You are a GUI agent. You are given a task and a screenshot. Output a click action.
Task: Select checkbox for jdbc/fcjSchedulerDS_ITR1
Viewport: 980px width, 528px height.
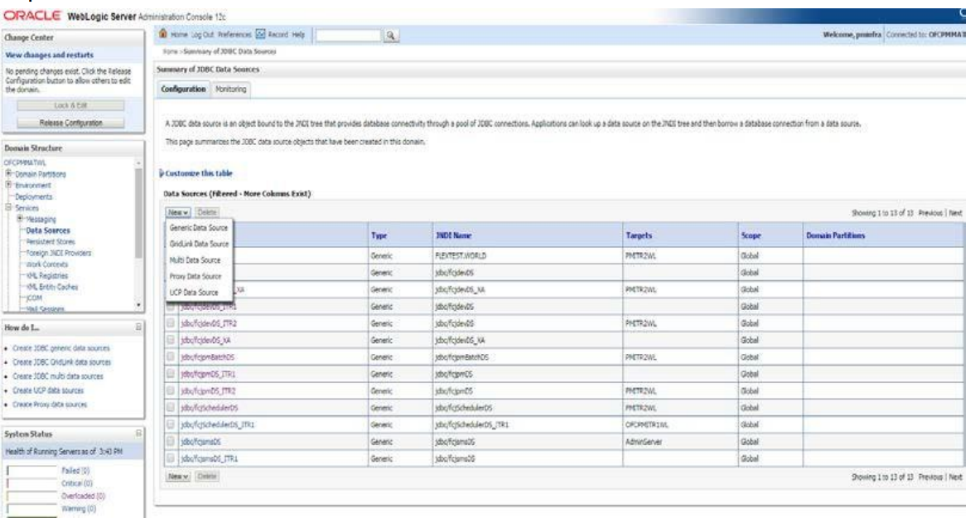point(171,424)
